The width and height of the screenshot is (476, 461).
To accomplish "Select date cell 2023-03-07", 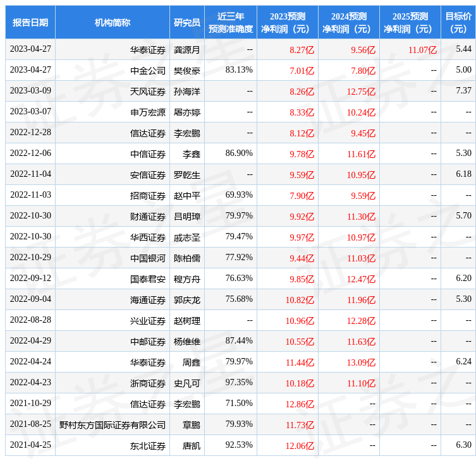I will tap(30, 111).
